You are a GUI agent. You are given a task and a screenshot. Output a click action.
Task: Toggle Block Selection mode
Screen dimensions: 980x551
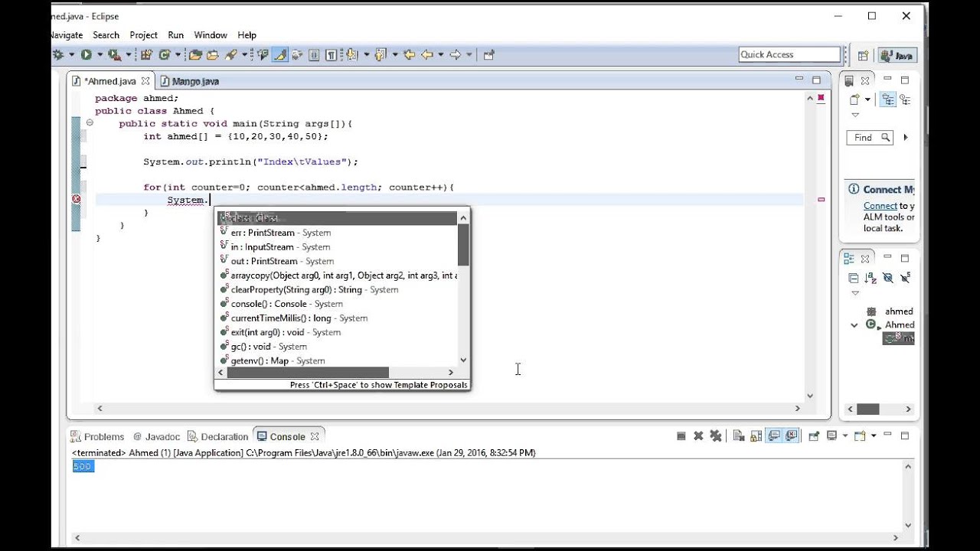tap(314, 55)
